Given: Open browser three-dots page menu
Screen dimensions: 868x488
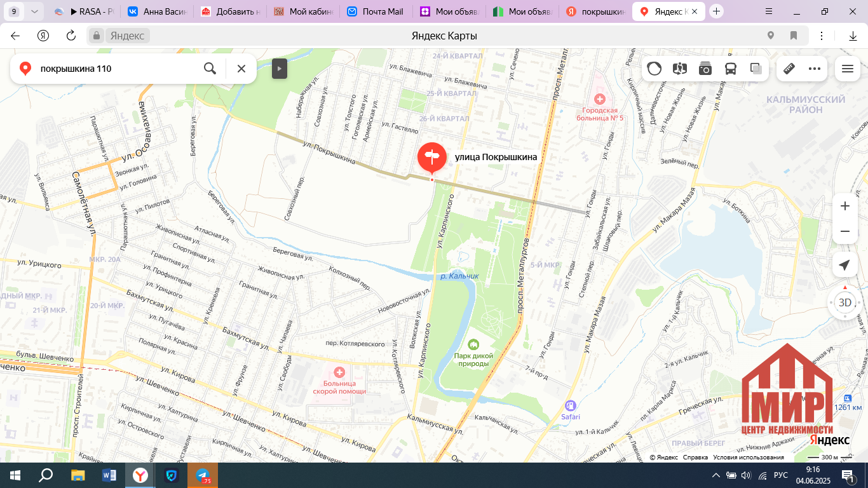Looking at the screenshot, I should coord(822,36).
